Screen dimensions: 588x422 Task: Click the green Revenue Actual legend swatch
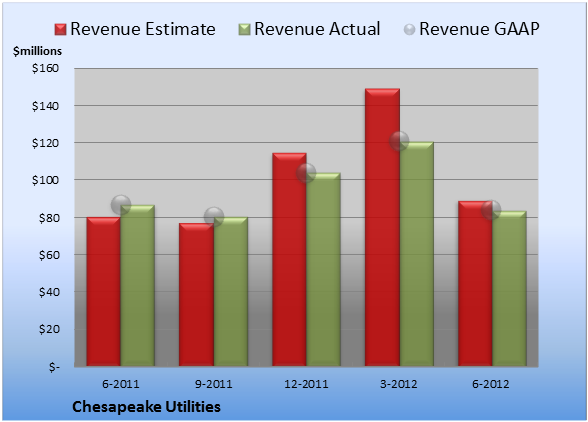click(244, 30)
